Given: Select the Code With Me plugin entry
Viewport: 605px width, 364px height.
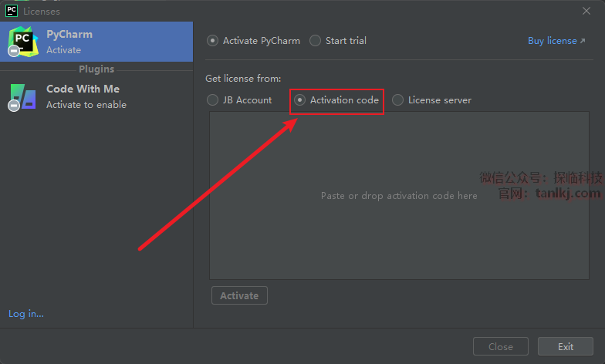Looking at the screenshot, I should 96,96.
